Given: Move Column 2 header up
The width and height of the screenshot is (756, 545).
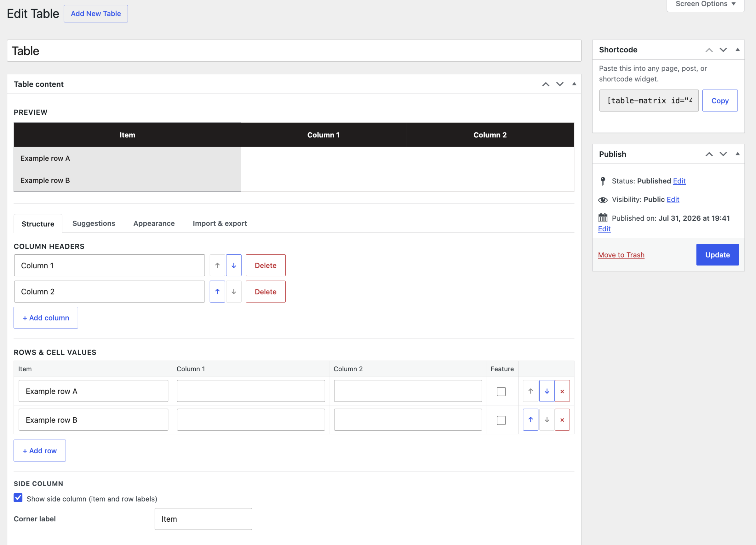Looking at the screenshot, I should point(217,292).
